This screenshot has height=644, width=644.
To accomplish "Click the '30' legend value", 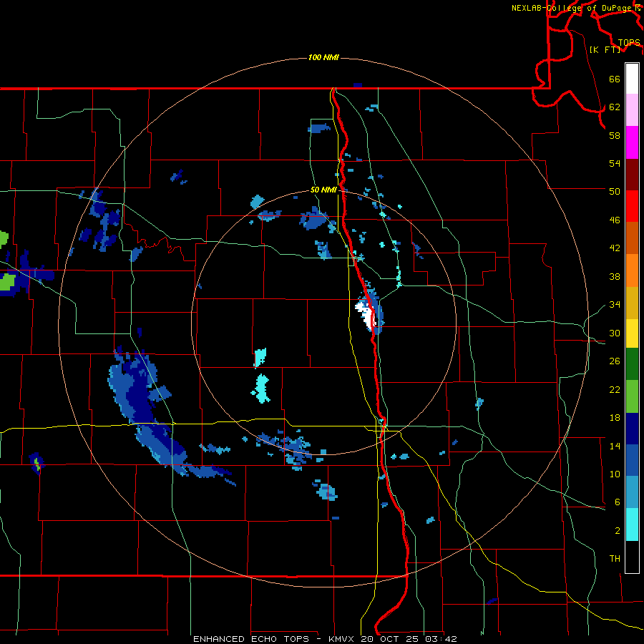I will click(615, 333).
